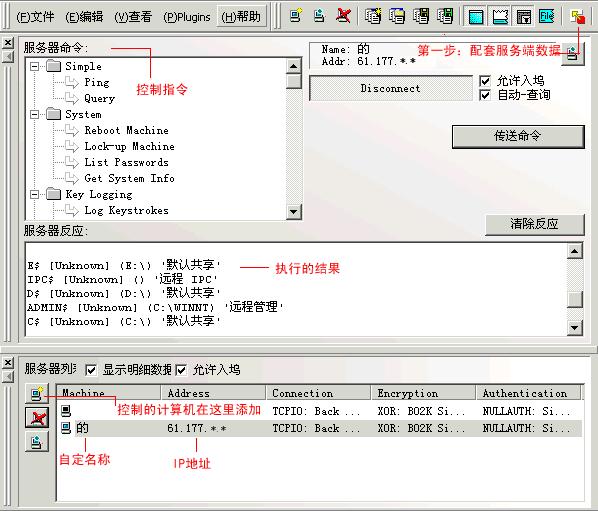Screen dimensions: 598x511
Task: Collapse the Key Logging folder node
Action: tap(34, 194)
